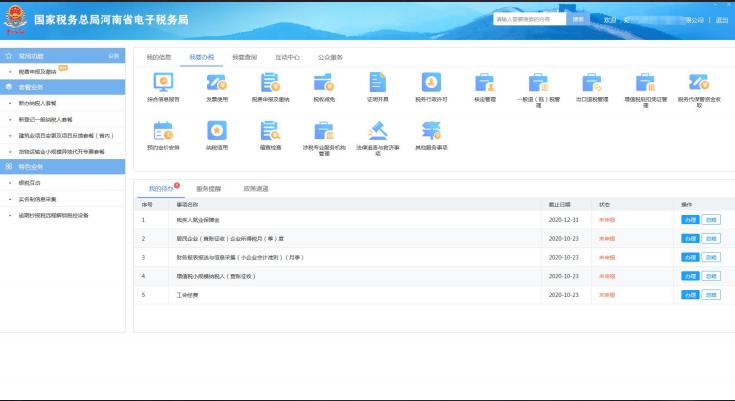Viewport: 735px width, 401px height.
Task: Click 残疾人就业保障金 item name
Action: 198,220
